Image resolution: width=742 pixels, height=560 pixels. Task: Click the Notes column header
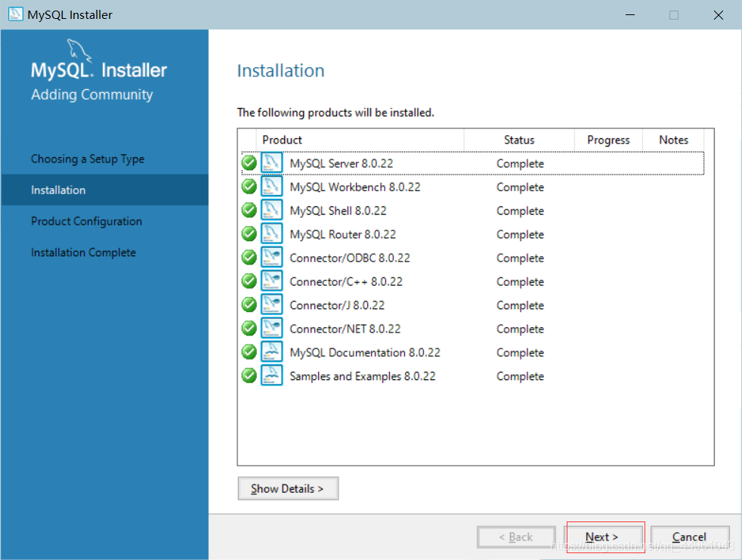point(673,140)
